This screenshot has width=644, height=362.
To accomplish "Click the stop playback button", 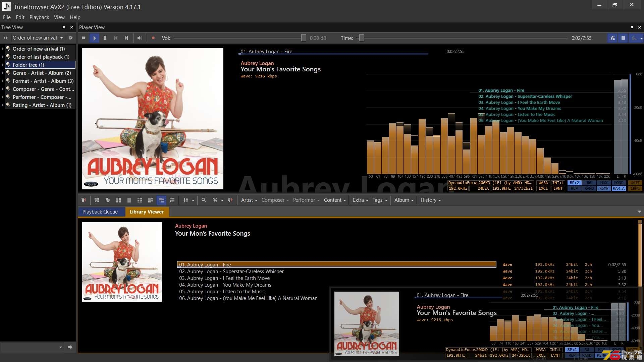I will 83,38.
